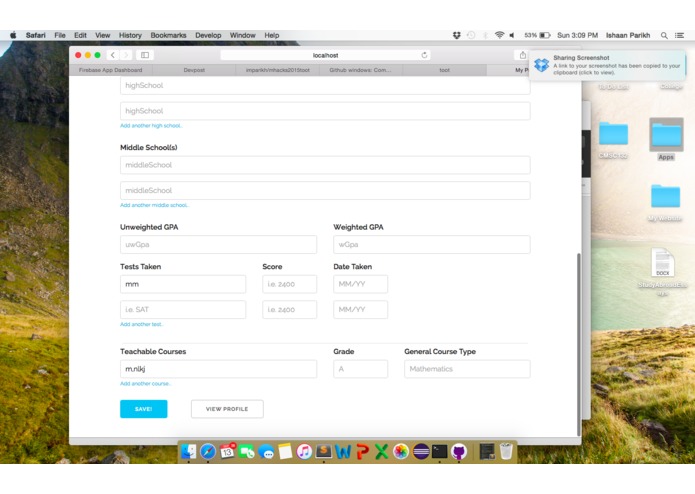
Task: Open the Window menu
Action: point(242,35)
